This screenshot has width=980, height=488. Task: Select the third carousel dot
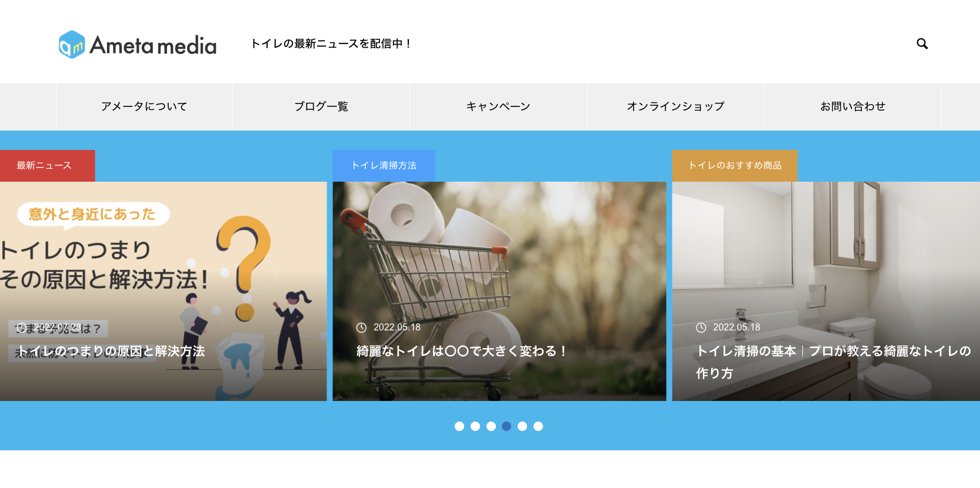tap(491, 426)
